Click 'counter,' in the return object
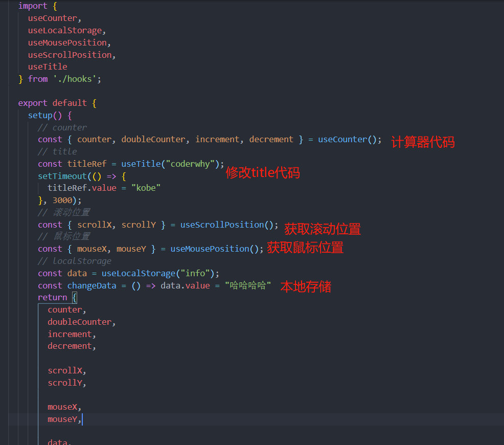This screenshot has height=445, width=504. pos(67,309)
